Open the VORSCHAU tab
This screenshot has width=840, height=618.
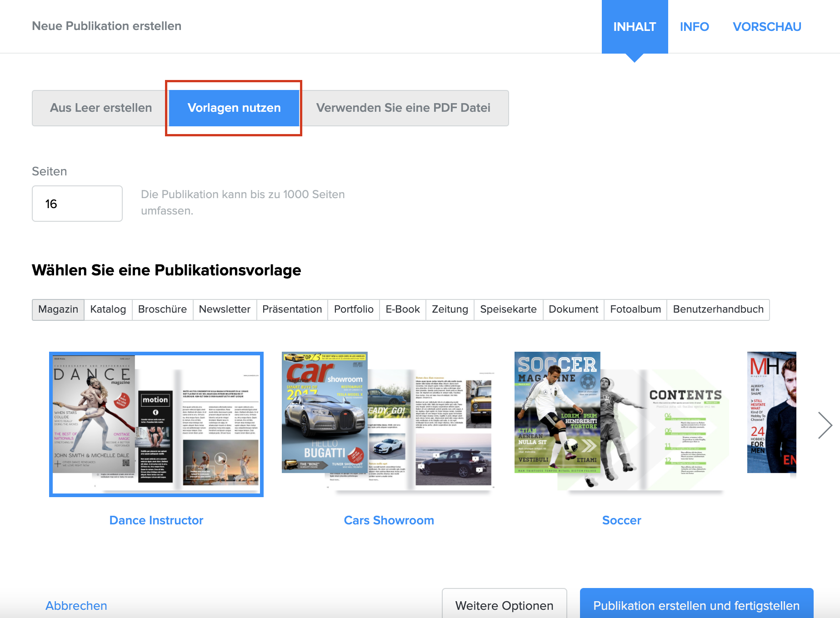(767, 27)
